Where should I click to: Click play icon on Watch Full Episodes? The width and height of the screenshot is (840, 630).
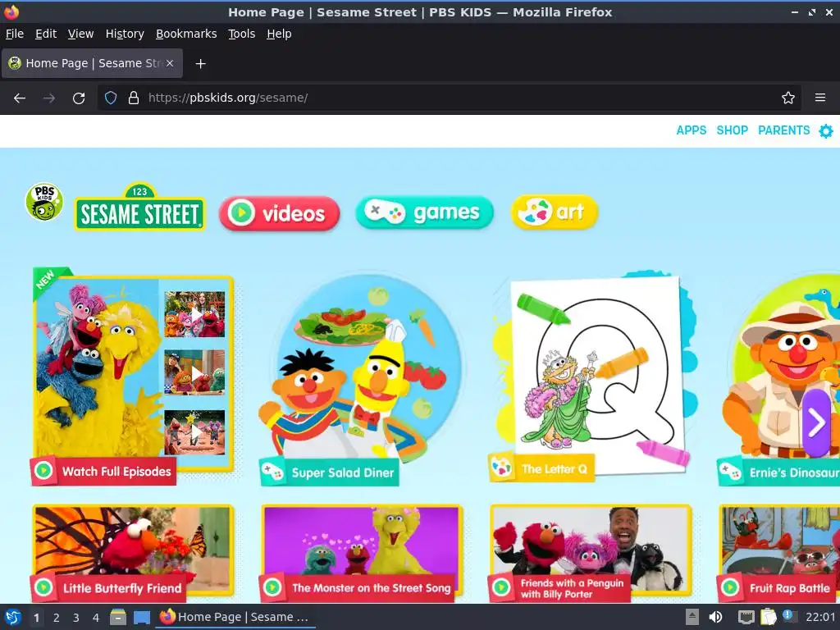(43, 471)
